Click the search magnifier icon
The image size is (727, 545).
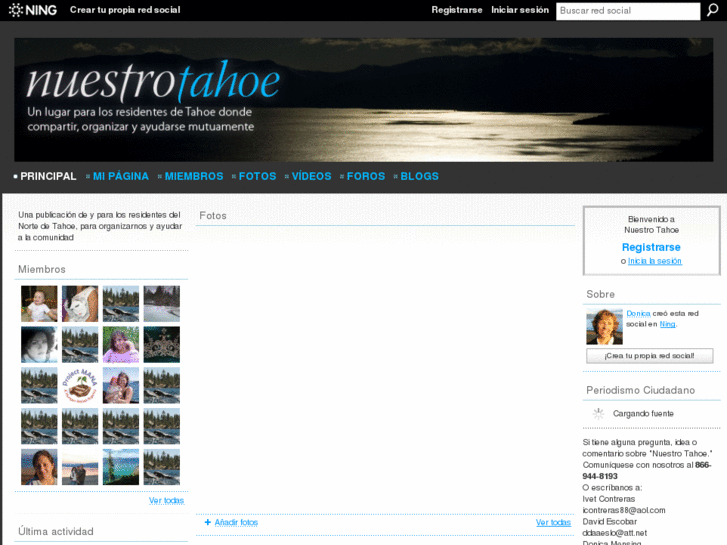tap(713, 10)
